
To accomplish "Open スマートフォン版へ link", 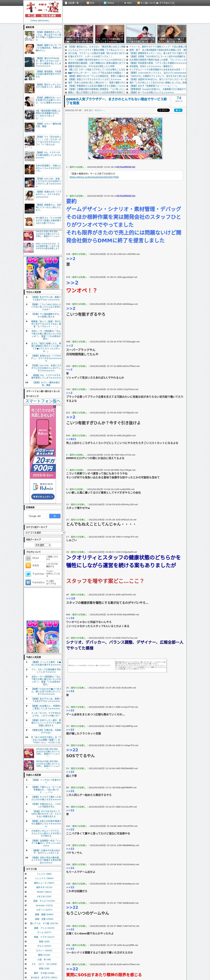I will pyautogui.click(x=43, y=401).
